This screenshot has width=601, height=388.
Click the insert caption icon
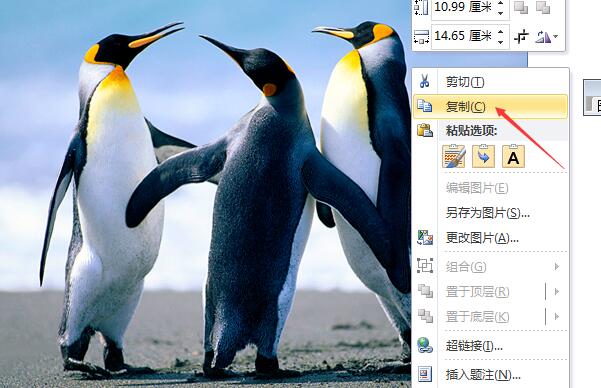(425, 374)
